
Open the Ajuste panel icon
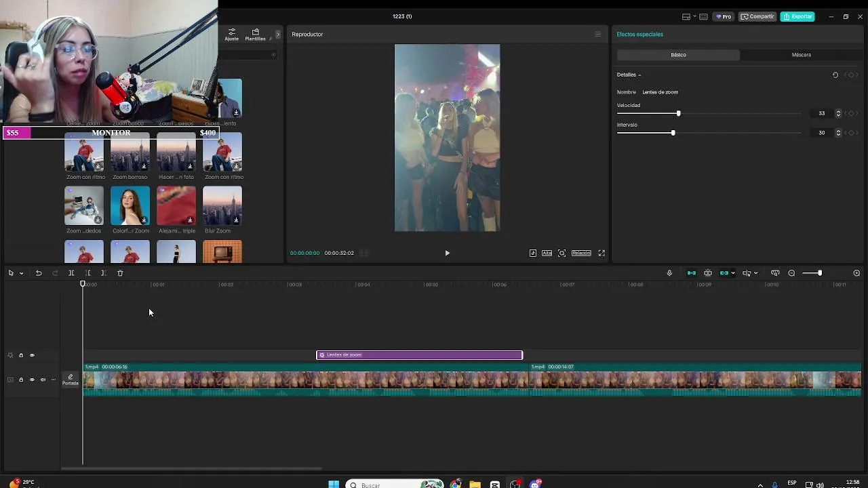click(x=232, y=35)
